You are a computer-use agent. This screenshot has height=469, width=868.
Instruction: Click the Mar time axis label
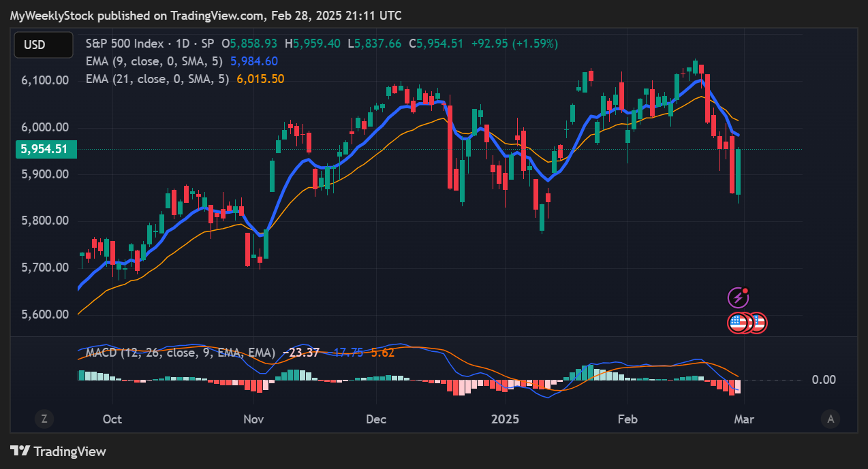click(x=744, y=419)
